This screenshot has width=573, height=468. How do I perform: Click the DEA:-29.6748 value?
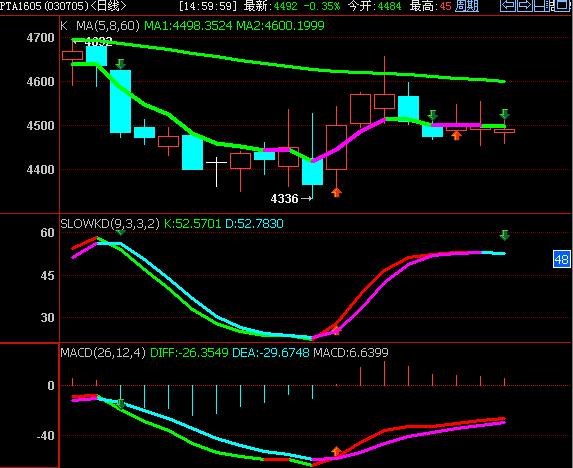pyautogui.click(x=271, y=353)
